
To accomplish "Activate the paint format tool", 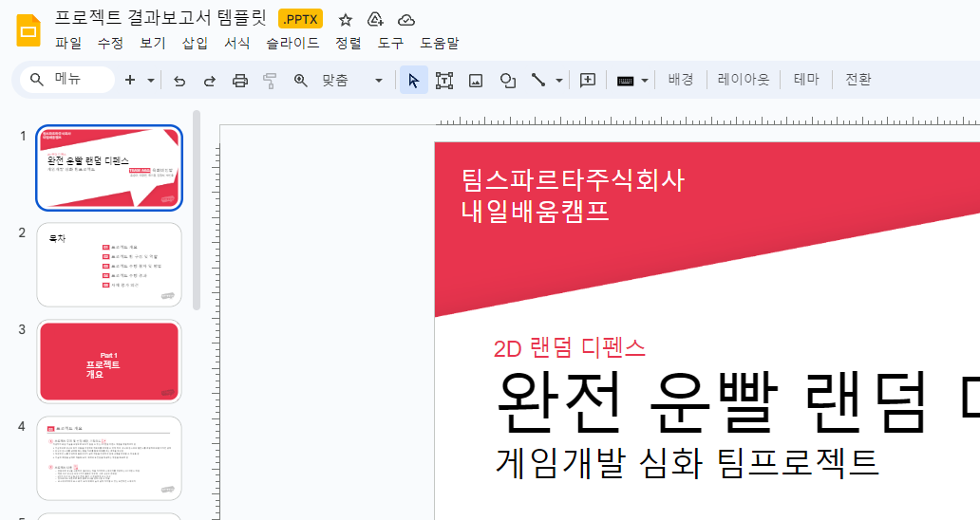I will pyautogui.click(x=270, y=81).
